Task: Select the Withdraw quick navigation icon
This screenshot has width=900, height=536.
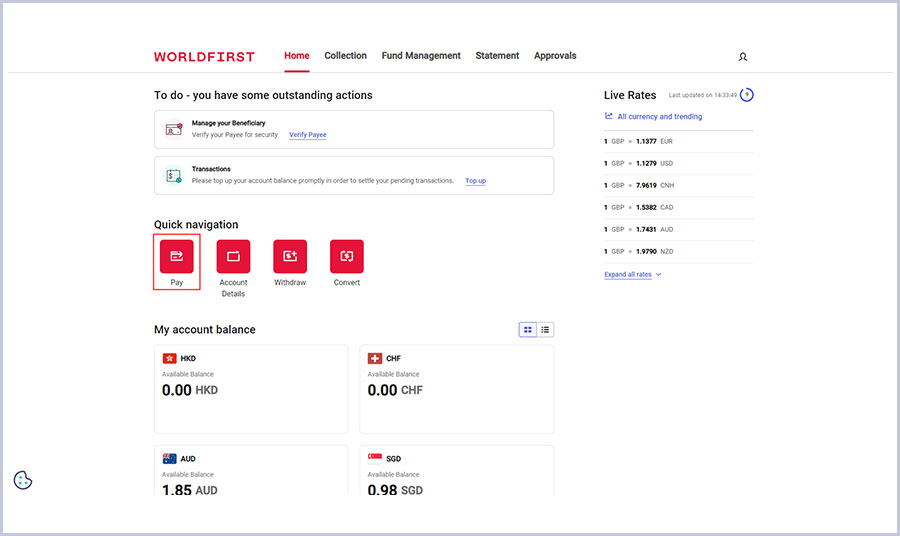Action: [x=290, y=256]
